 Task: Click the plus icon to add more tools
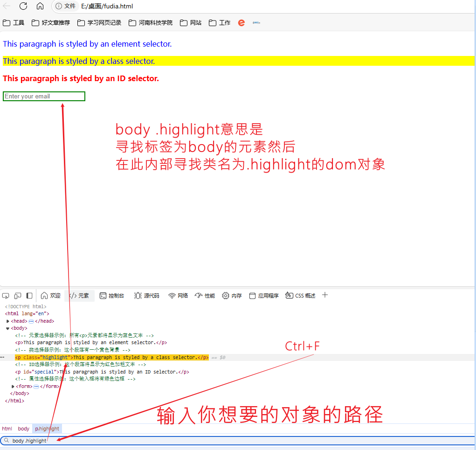tap(325, 295)
